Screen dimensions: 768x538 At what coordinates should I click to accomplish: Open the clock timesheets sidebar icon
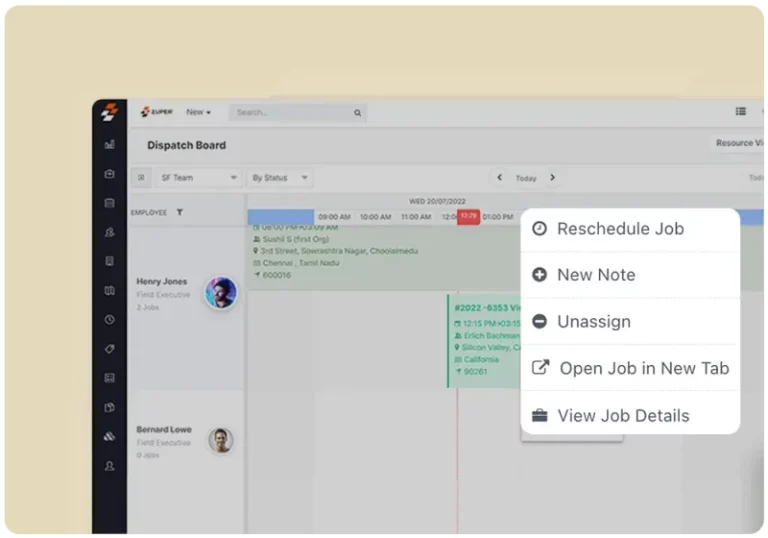pos(109,319)
